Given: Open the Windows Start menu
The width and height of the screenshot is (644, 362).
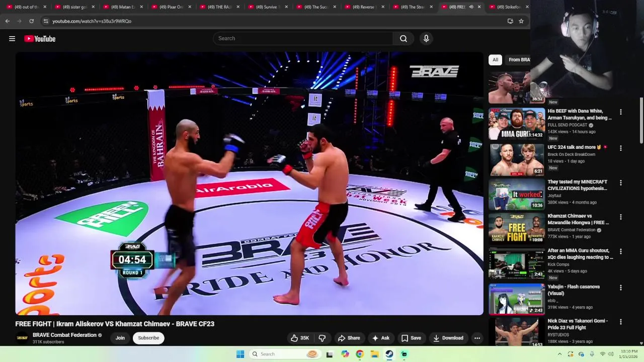Looking at the screenshot, I should click(240, 354).
